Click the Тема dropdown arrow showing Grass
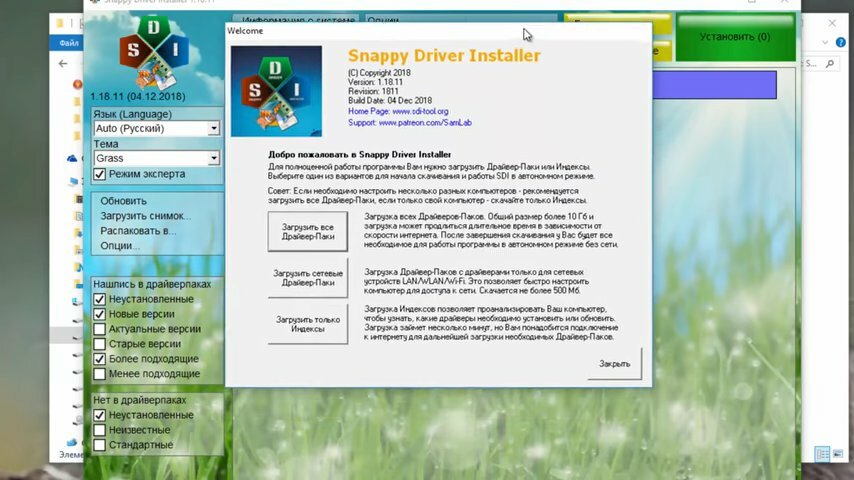This screenshot has height=480, width=854. pos(214,159)
